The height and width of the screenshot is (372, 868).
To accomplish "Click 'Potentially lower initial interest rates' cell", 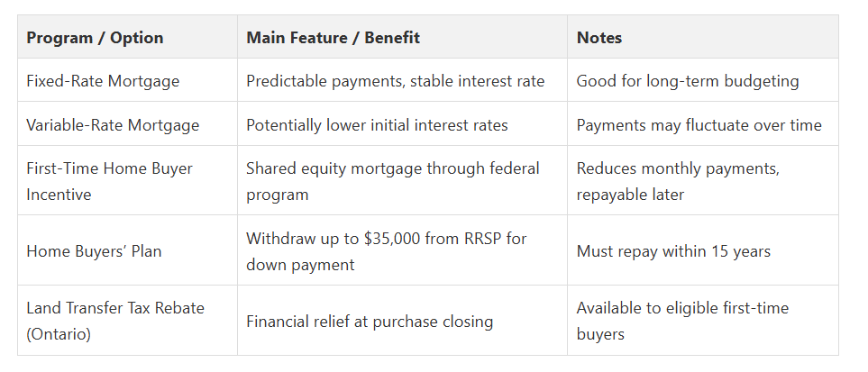I will point(402,124).
